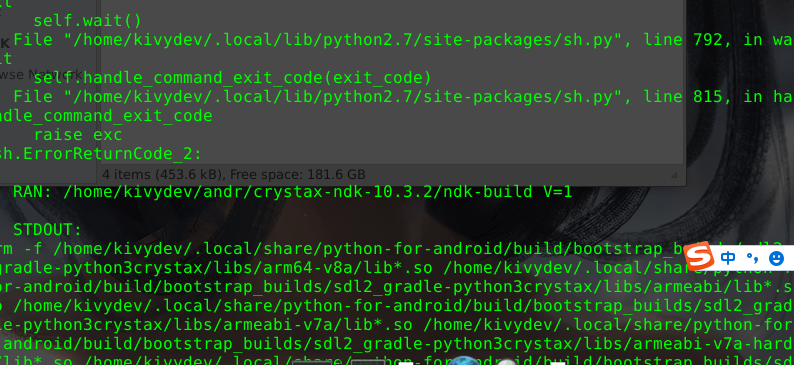Click the 'STDOUT:' line in terminal

[47, 230]
